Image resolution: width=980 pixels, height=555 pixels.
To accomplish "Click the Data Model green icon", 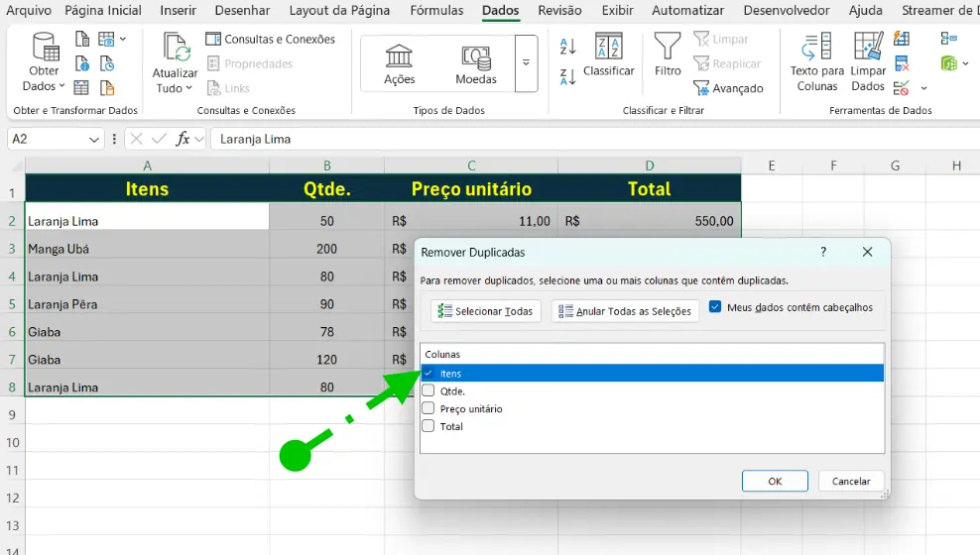I will [948, 63].
